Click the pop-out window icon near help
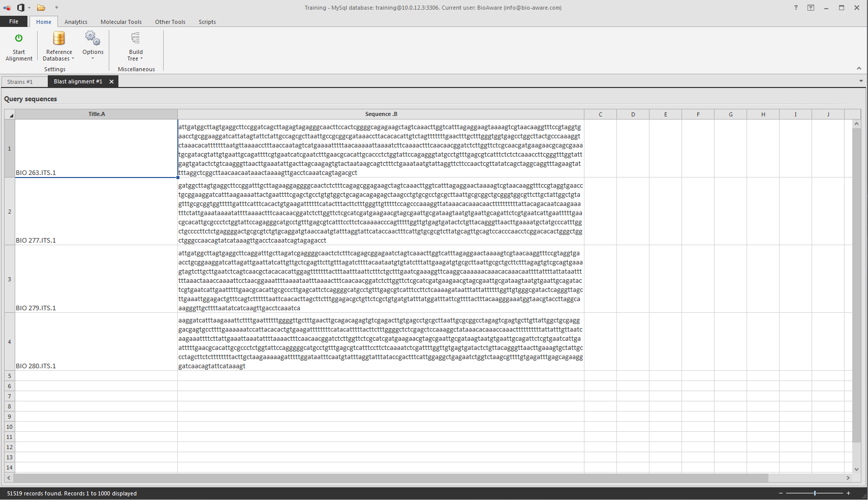 pyautogui.click(x=810, y=8)
